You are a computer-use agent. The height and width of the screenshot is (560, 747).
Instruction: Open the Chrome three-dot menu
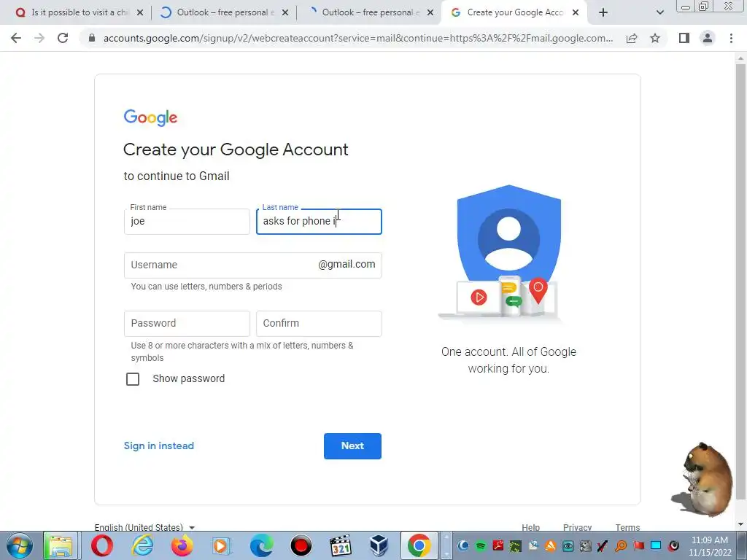point(731,38)
